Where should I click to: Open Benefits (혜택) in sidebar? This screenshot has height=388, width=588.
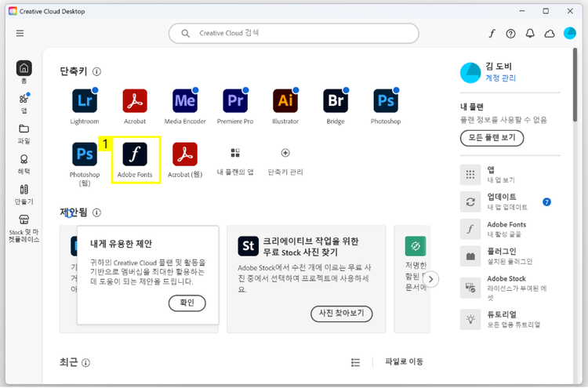(24, 164)
